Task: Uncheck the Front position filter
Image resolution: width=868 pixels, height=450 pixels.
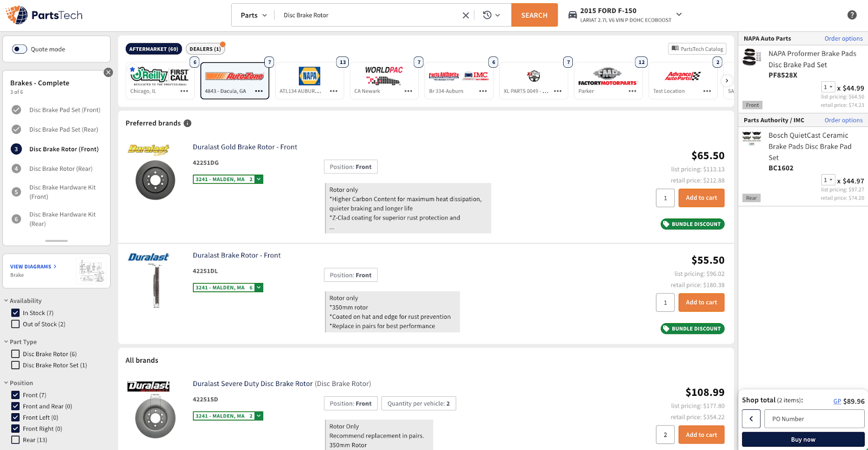Action: click(x=15, y=395)
